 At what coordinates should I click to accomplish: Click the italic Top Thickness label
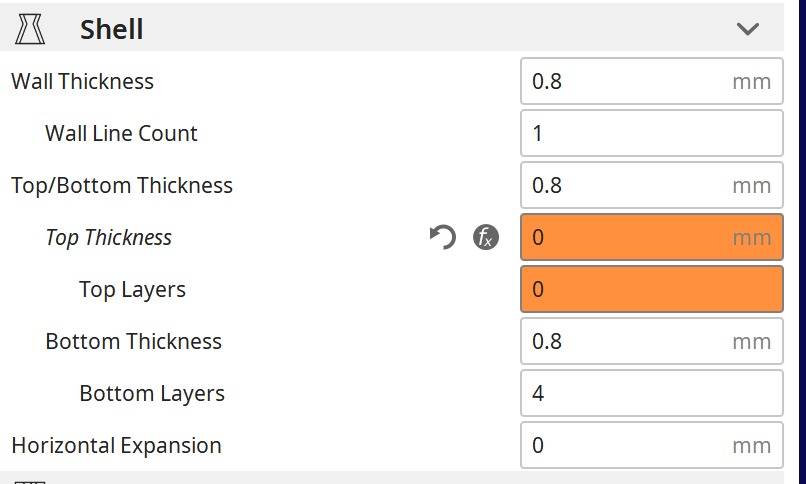click(108, 237)
